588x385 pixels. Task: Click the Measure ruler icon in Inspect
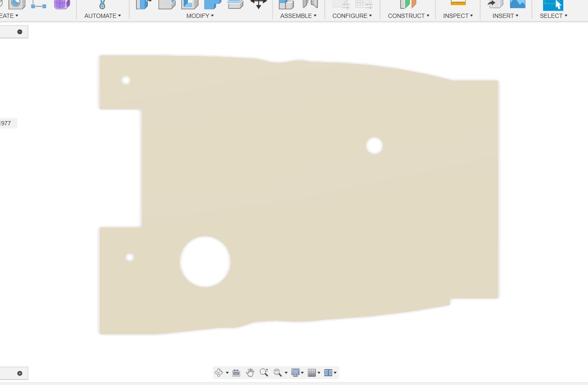pyautogui.click(x=458, y=3)
